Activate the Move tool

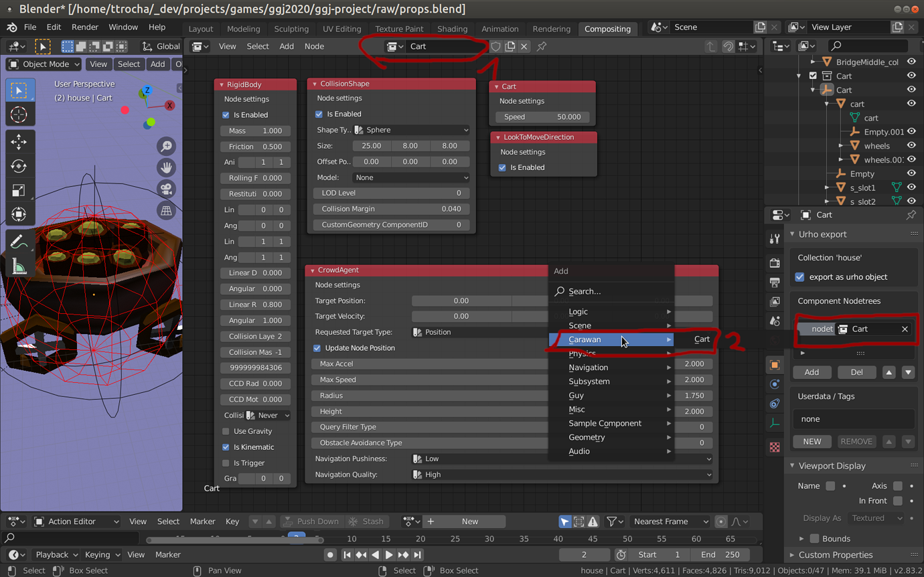tap(19, 142)
